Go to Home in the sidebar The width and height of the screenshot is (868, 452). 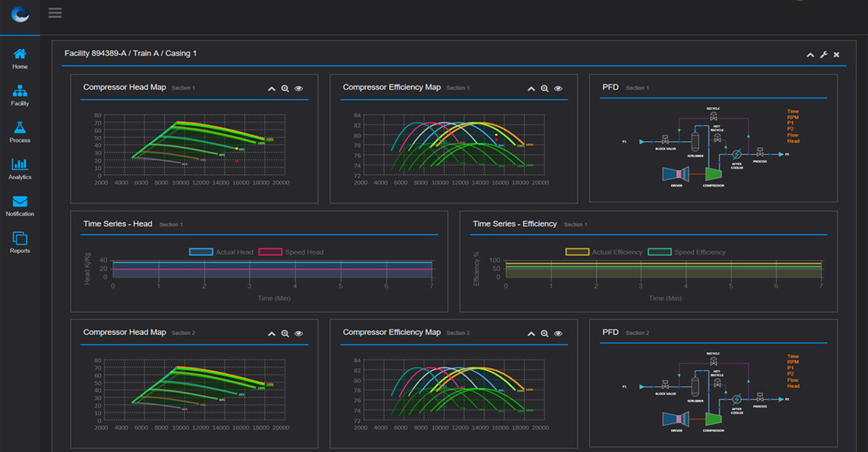click(20, 59)
